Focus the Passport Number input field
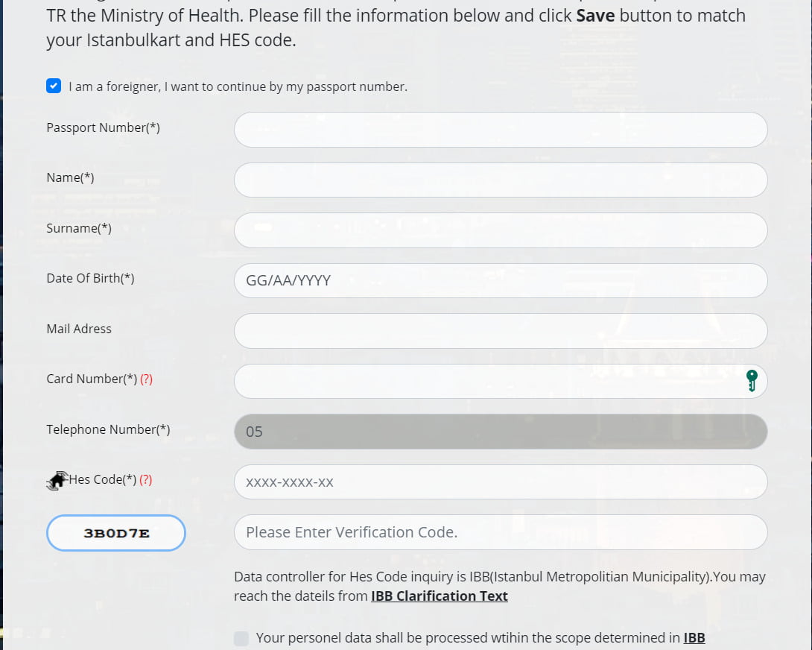Screen dimensions: 812x650 tap(501, 130)
